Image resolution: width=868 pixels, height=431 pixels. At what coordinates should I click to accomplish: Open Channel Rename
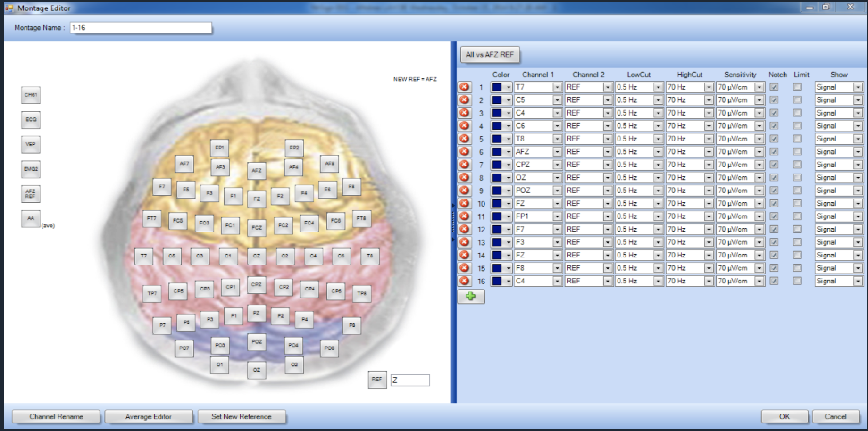56,417
